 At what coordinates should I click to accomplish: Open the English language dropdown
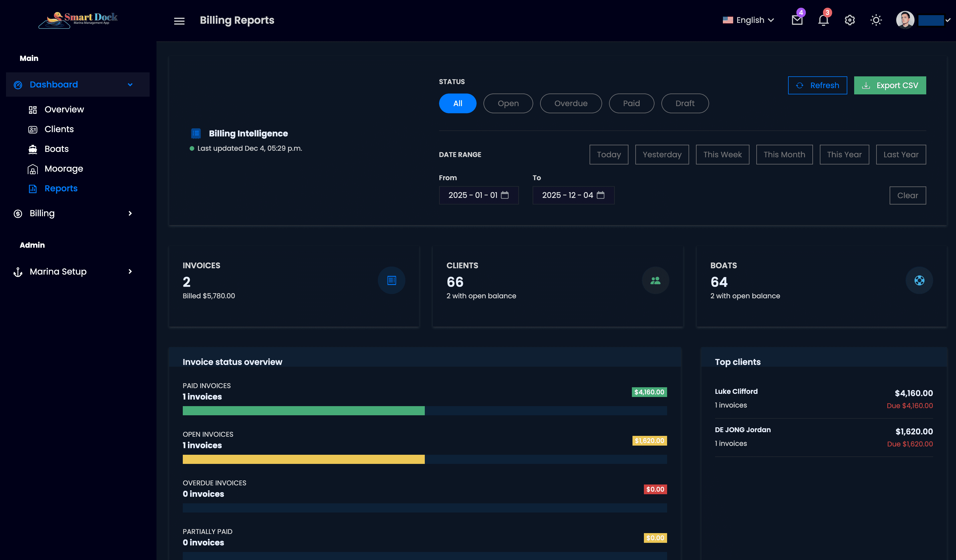[748, 20]
